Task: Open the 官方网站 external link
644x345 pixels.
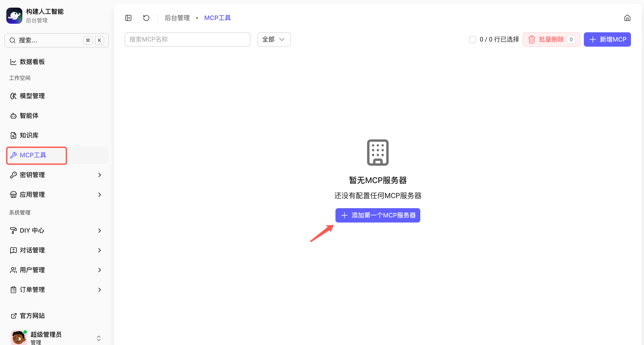Action: (32, 315)
